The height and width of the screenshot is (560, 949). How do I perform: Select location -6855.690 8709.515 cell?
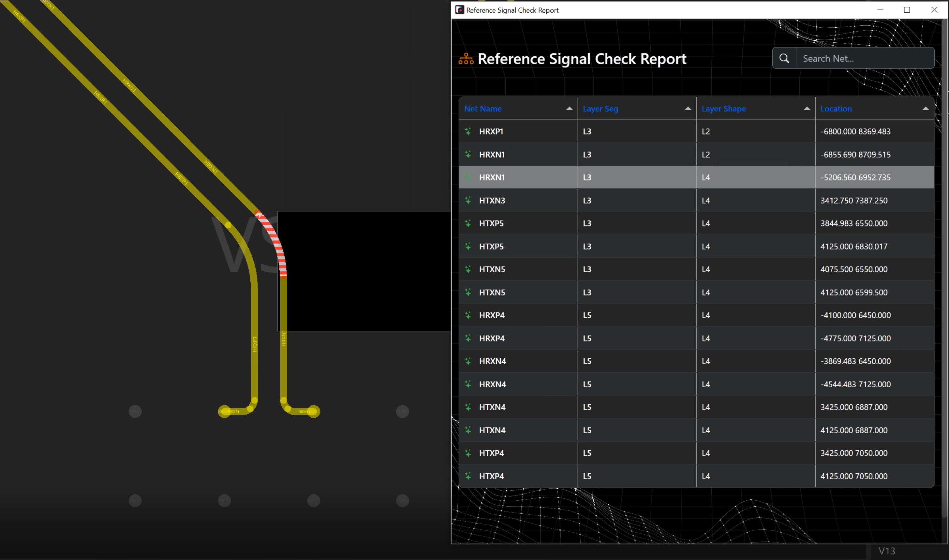(875, 154)
